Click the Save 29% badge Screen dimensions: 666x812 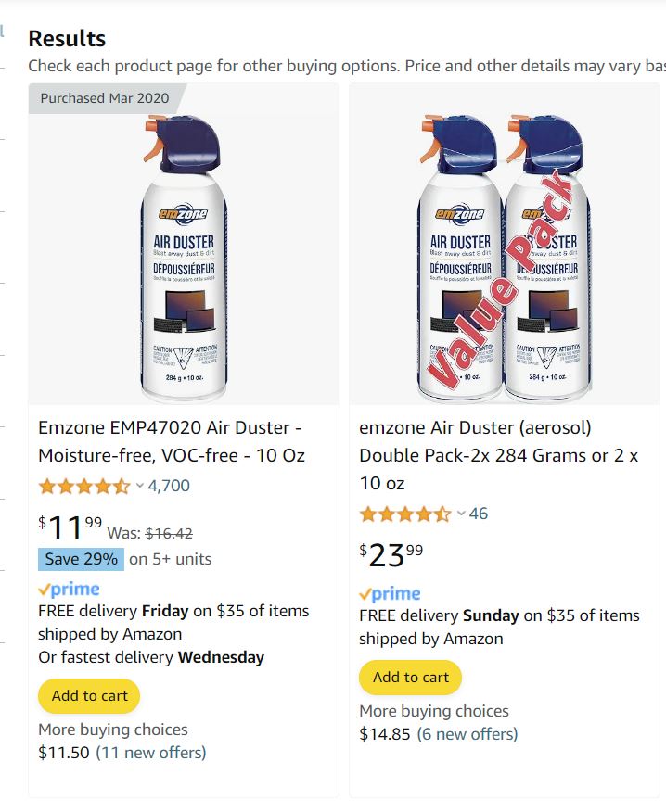pos(81,559)
